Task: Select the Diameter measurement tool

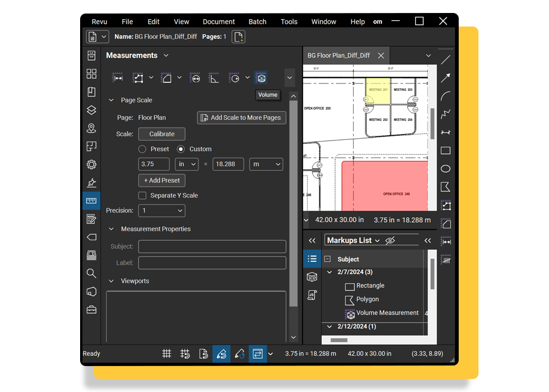Action: (195, 78)
